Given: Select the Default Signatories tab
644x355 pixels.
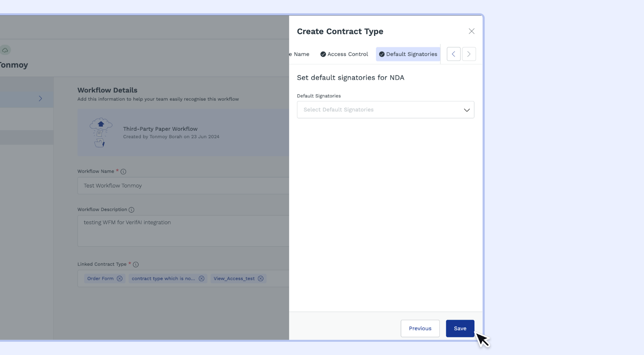Looking at the screenshot, I should [x=408, y=54].
